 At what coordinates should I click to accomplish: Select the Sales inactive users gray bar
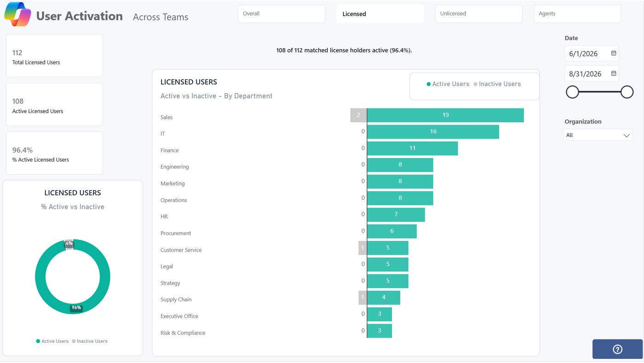pyautogui.click(x=358, y=115)
